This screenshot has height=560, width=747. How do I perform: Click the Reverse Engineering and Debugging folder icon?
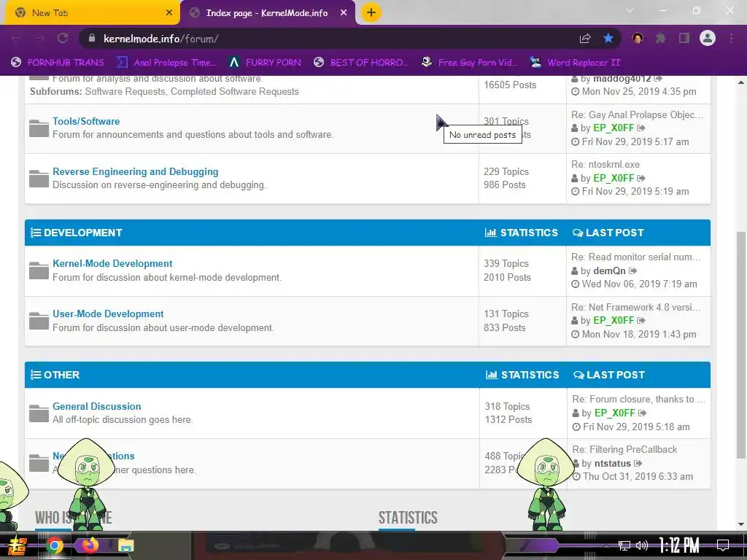pos(39,178)
